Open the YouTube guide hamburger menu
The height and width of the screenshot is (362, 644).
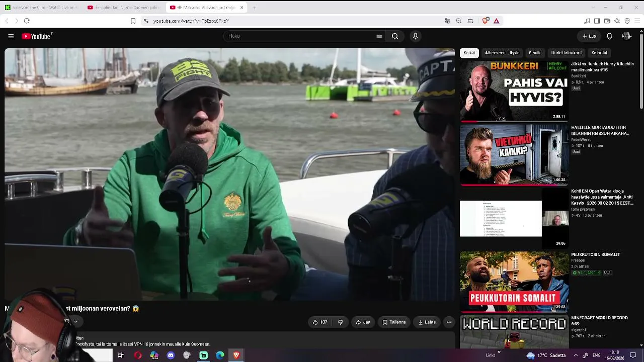point(11,36)
